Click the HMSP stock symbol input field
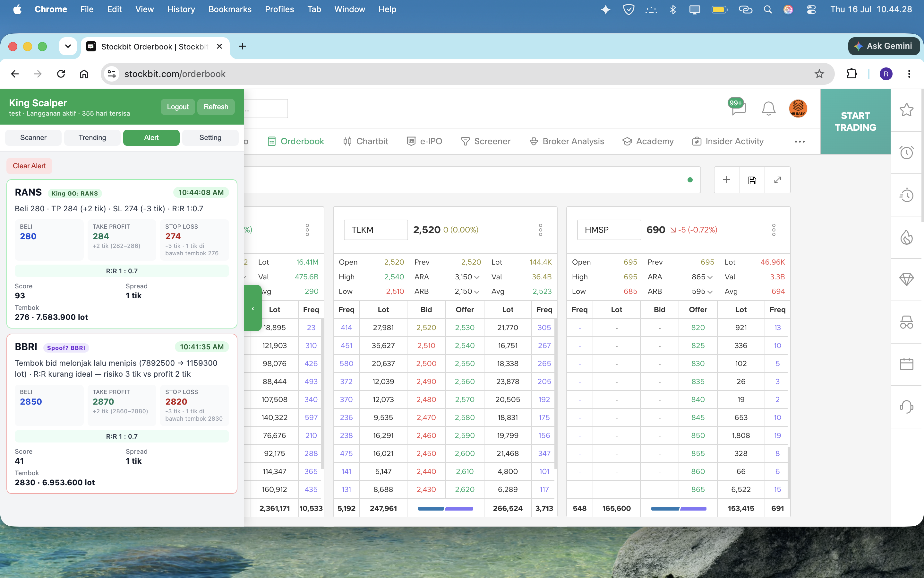This screenshot has height=578, width=924. coord(609,230)
